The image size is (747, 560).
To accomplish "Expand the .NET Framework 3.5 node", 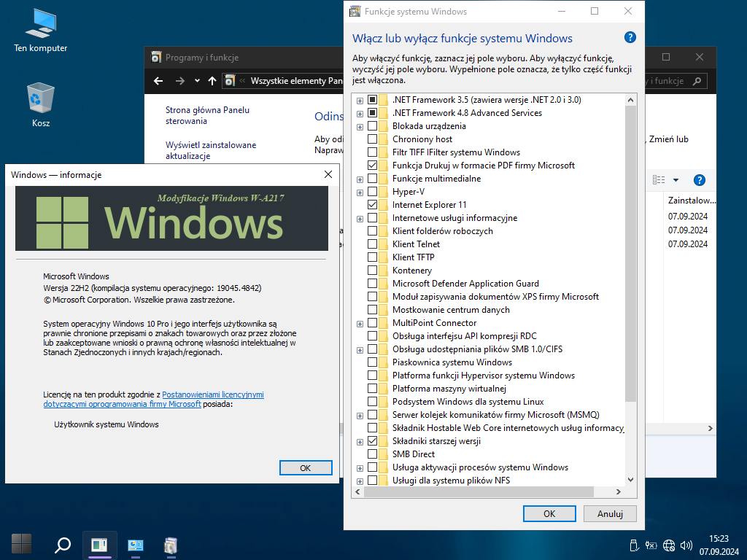I will coord(360,100).
